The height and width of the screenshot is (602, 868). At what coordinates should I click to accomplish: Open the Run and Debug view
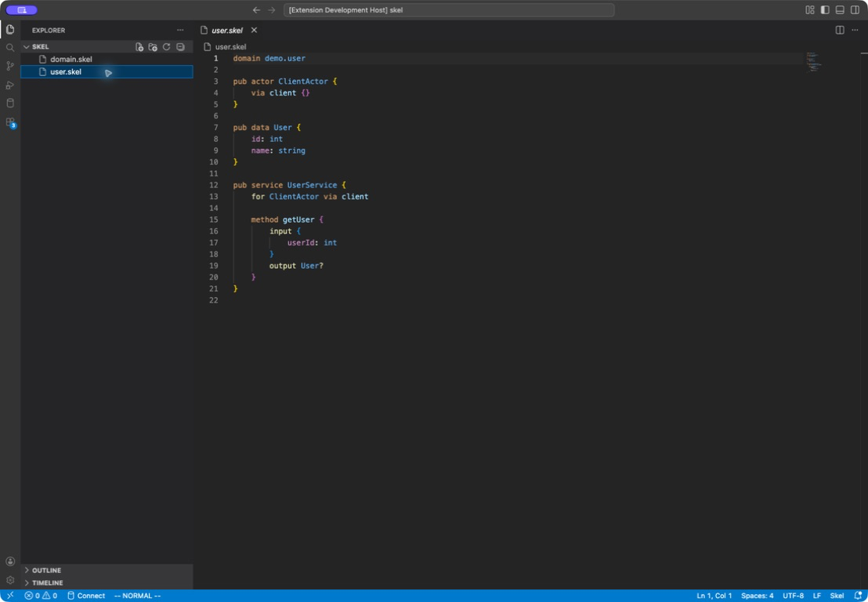(10, 85)
